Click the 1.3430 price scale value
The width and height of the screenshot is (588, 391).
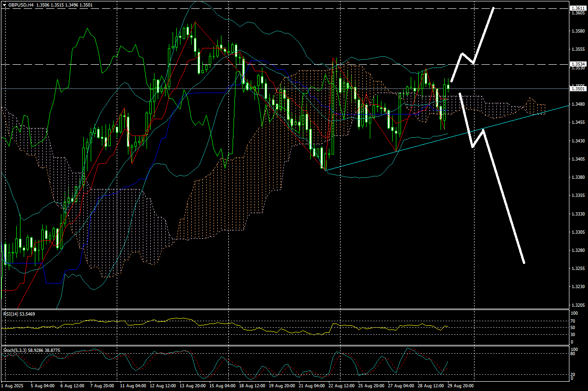pyautogui.click(x=578, y=141)
